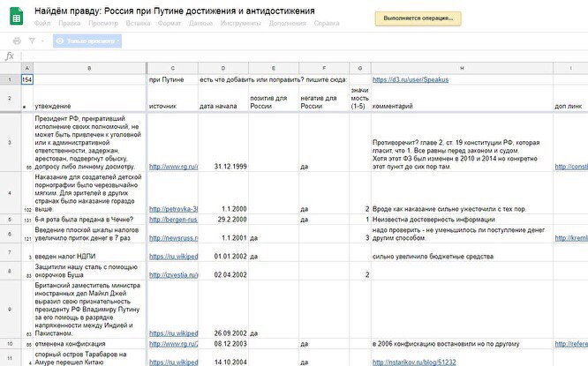588x366 pixels.
Task: Open the http://newsruss source link
Action: 173,237
